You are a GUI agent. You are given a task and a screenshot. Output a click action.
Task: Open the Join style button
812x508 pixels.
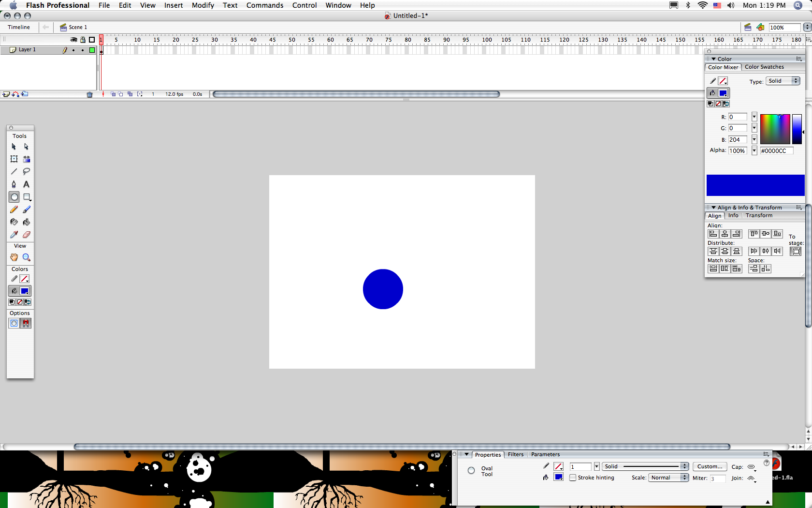(x=752, y=478)
